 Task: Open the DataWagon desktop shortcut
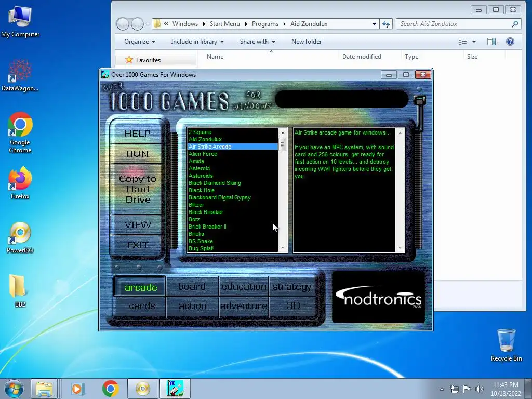tap(20, 75)
